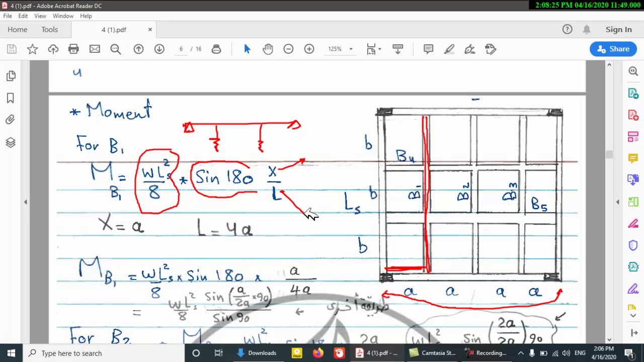
Task: Open the View menu
Action: click(40, 16)
